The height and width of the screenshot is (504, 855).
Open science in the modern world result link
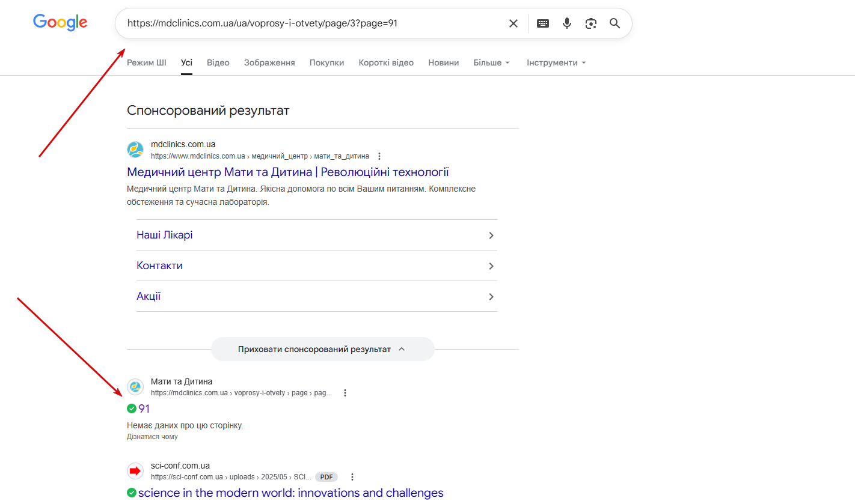tap(291, 493)
